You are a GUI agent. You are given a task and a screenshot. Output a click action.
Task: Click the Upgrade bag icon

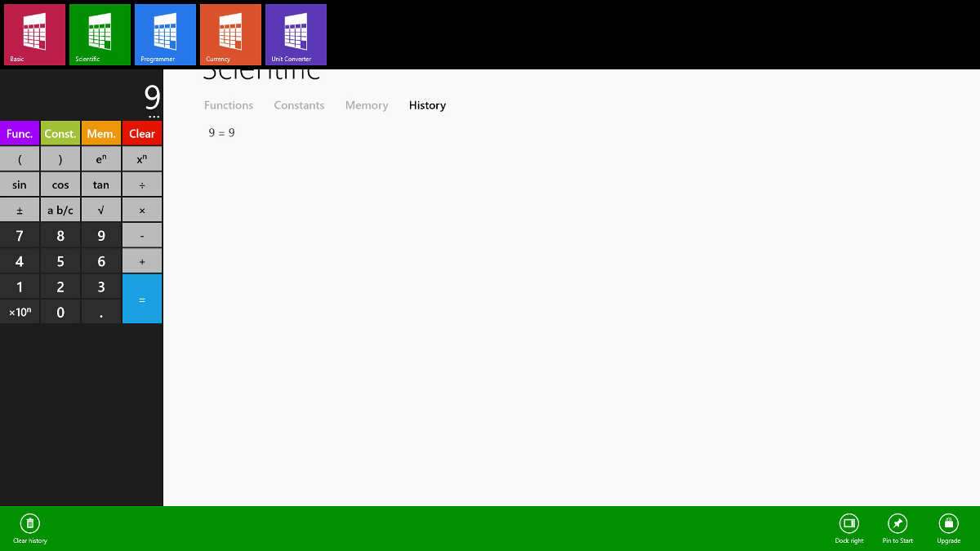(x=948, y=523)
